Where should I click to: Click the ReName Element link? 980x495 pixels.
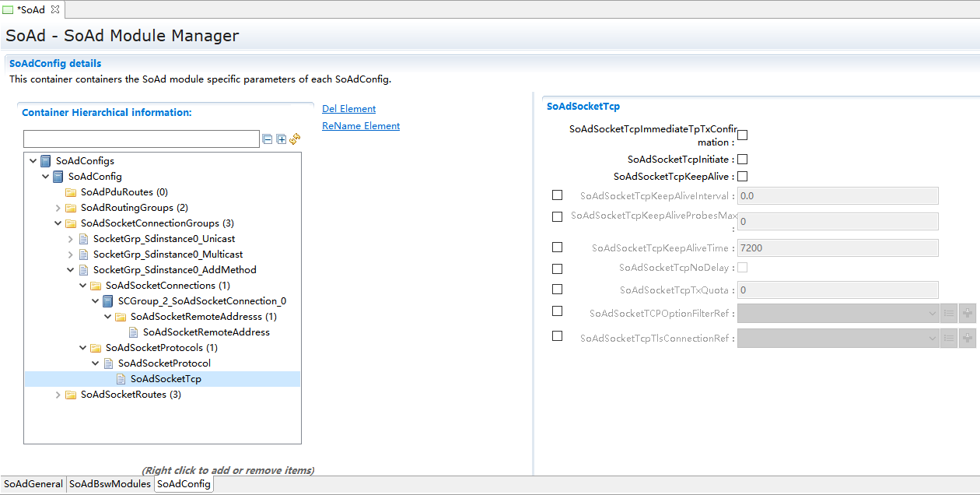(361, 126)
